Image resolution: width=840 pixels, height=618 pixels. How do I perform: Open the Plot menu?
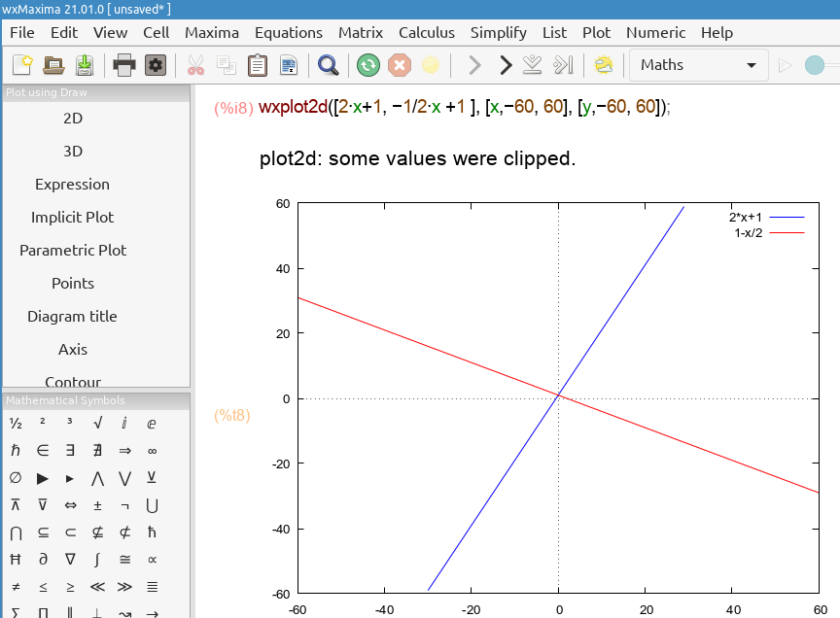[596, 32]
